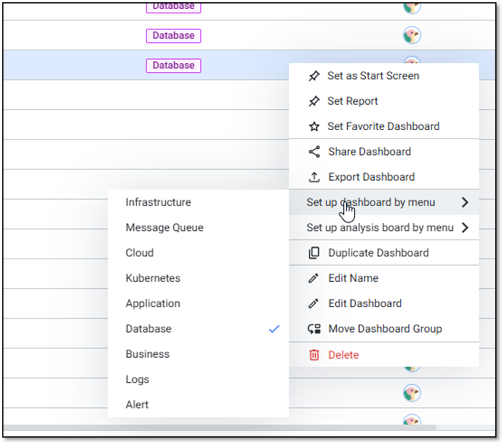This screenshot has width=504, height=445.
Task: Select Infrastructure in the submenu
Action: click(x=158, y=203)
